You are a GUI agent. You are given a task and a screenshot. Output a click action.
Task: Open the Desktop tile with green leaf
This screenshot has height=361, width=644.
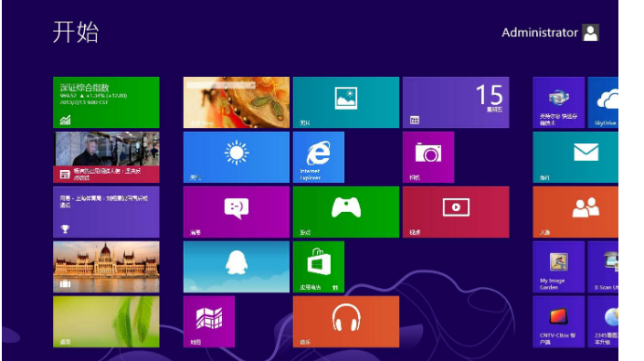pyautogui.click(x=106, y=322)
